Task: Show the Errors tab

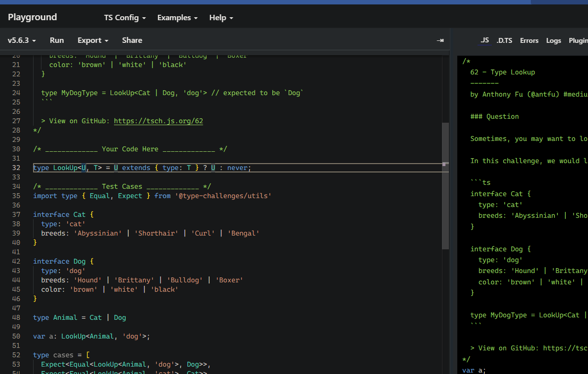Action: coord(529,40)
